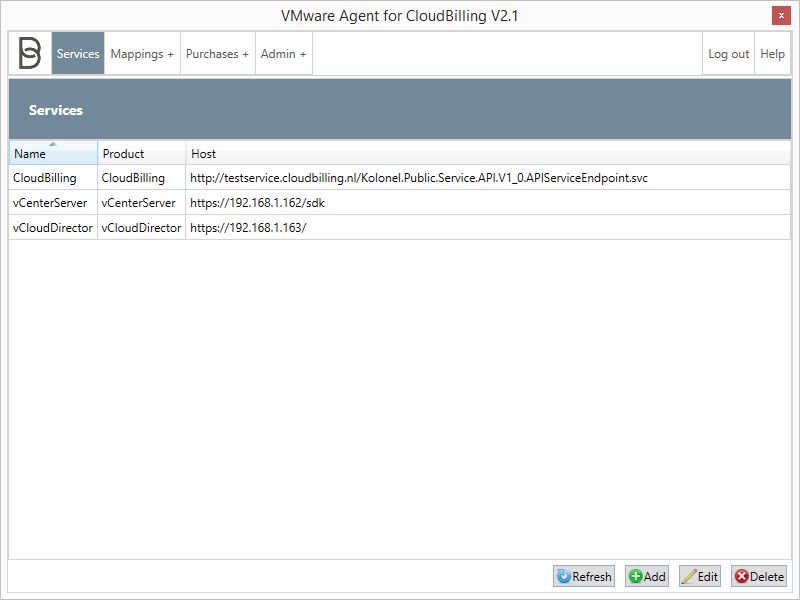The width and height of the screenshot is (800, 600).
Task: Click the CloudBilling logo icon
Action: [30, 54]
